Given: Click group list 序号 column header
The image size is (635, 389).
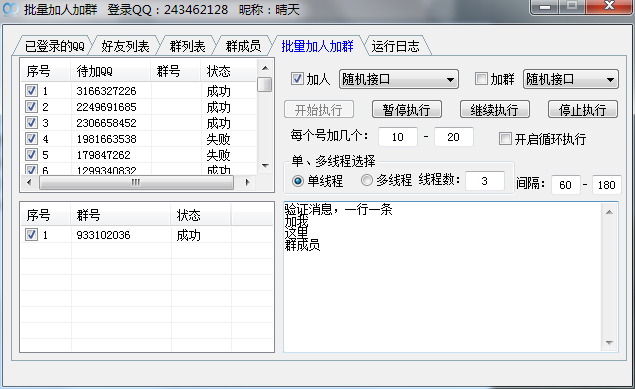Looking at the screenshot, I should [x=46, y=215].
